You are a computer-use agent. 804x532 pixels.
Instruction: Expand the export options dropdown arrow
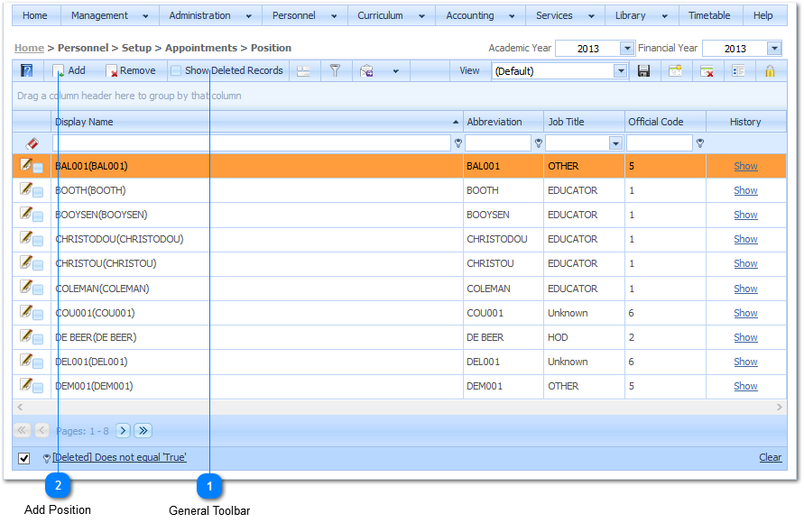395,71
